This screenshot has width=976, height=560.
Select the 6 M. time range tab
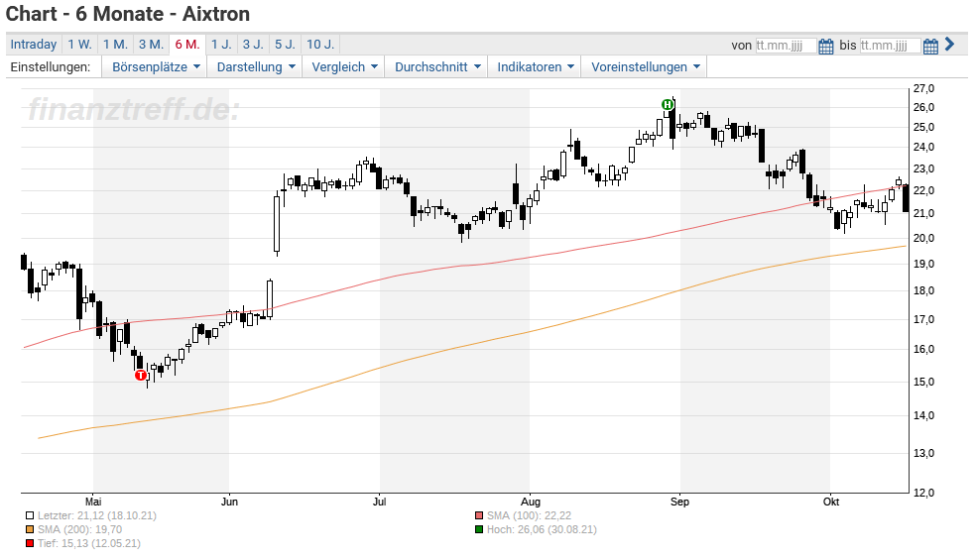187,45
